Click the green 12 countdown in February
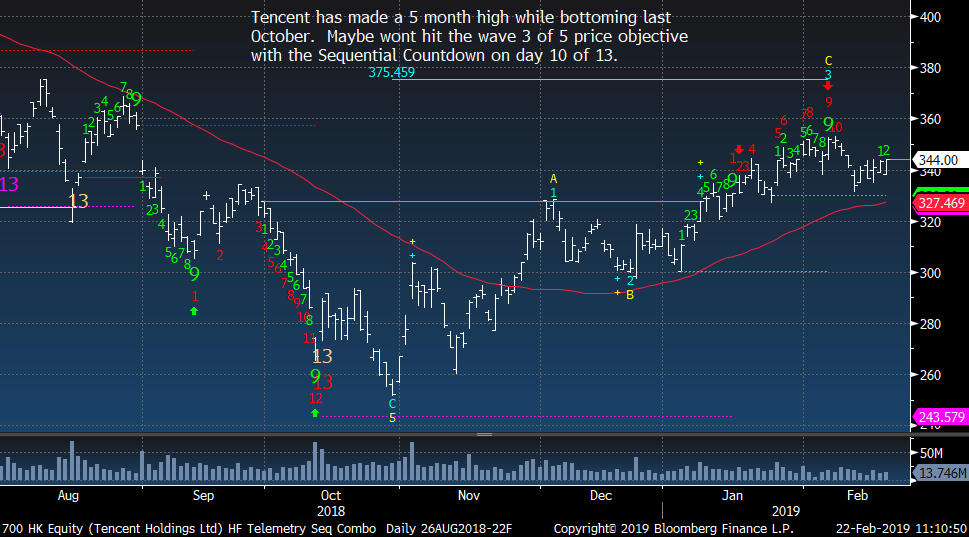This screenshot has width=969, height=537. coord(884,151)
